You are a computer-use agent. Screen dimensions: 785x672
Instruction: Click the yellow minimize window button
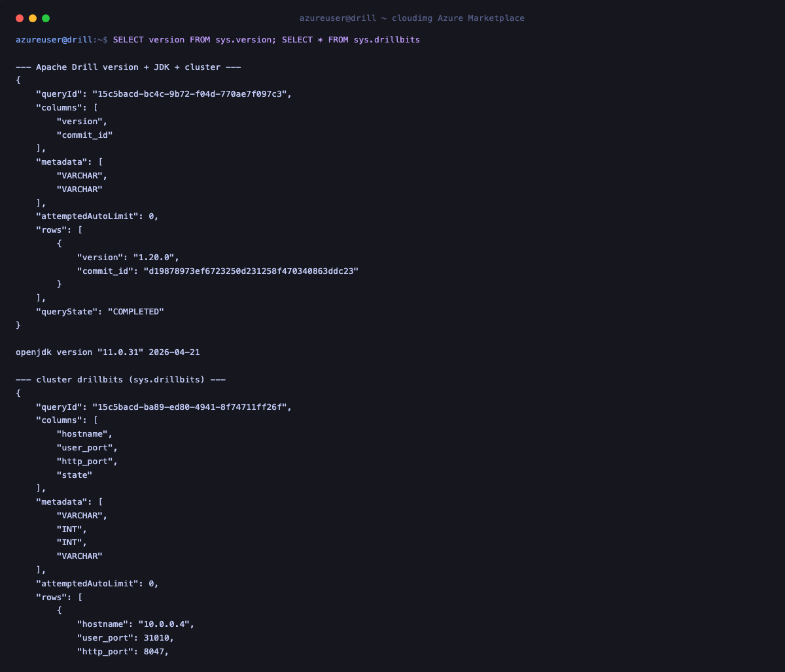tap(33, 18)
